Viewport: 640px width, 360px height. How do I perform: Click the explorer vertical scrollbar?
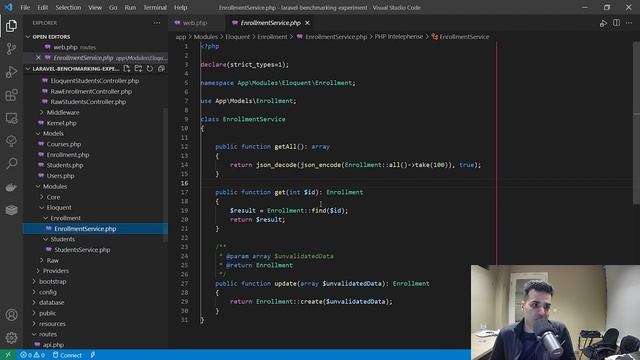tap(166, 176)
